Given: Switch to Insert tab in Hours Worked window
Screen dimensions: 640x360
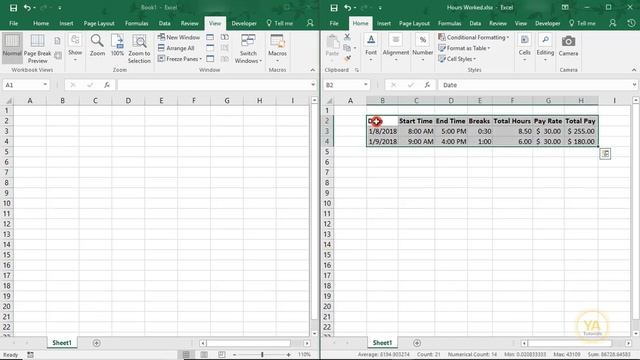Looking at the screenshot, I should click(384, 23).
